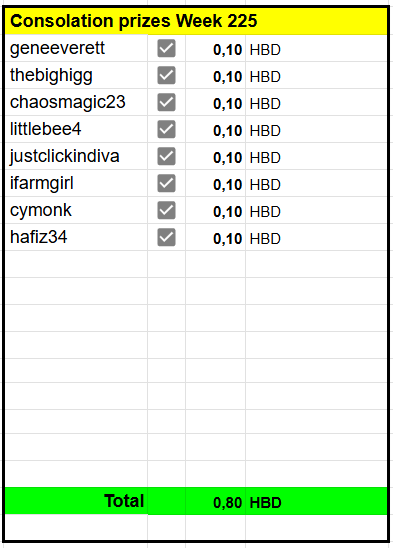
Task: Select the empty cell below hafiz34
Action: tap(77, 264)
